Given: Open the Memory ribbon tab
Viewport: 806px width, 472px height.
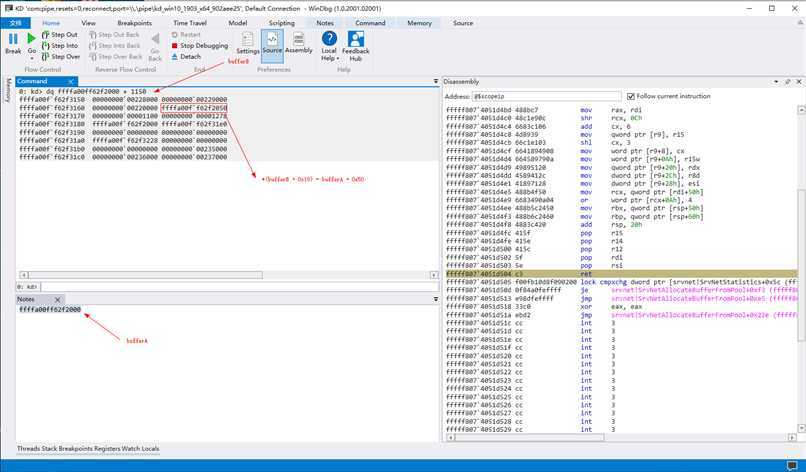Looking at the screenshot, I should 419,23.
